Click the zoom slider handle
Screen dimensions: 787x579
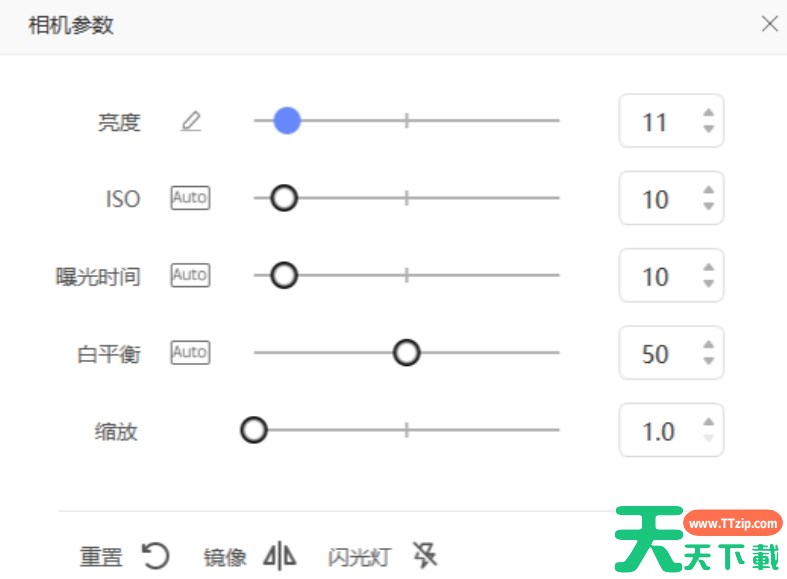click(x=255, y=430)
